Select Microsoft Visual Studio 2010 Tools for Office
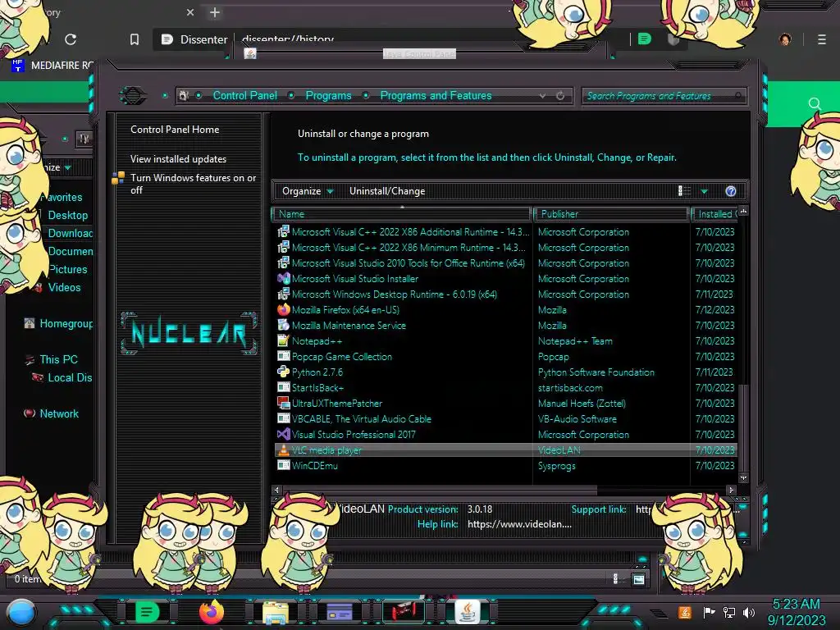Screen dimensions: 840x630 click(409, 263)
